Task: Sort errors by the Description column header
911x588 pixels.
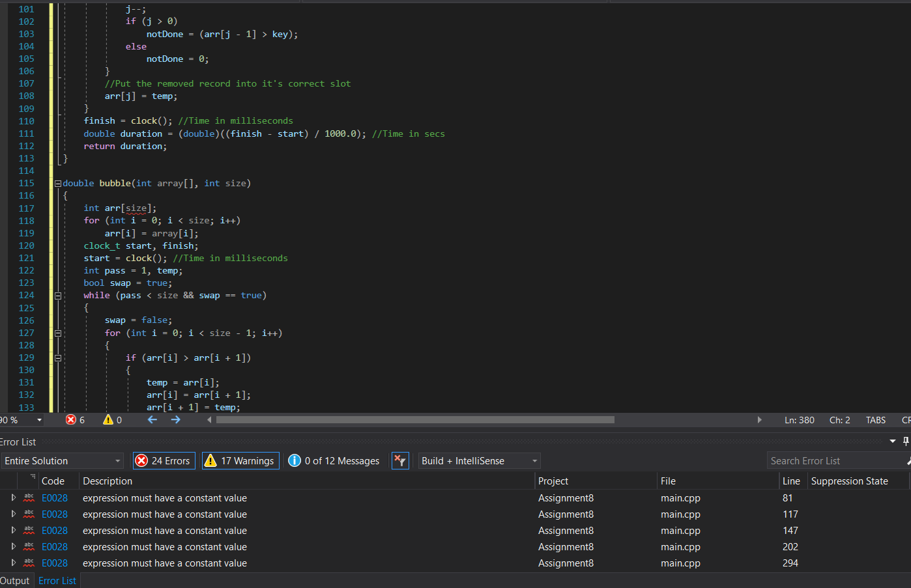Action: [x=307, y=481]
